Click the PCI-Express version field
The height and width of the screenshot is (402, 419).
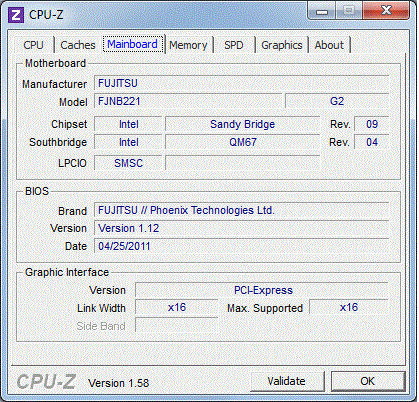[x=262, y=290]
